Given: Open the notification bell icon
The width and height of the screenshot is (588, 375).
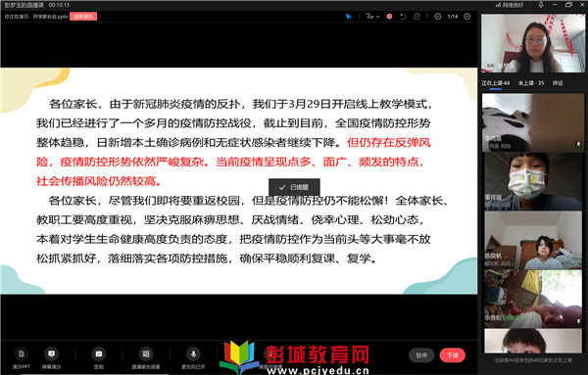Looking at the screenshot, I should coord(541,5).
